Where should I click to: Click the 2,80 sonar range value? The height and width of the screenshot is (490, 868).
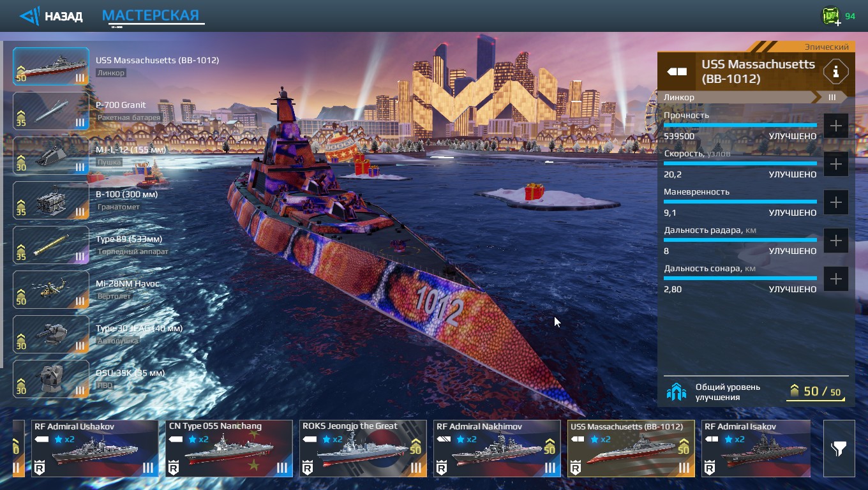673,290
